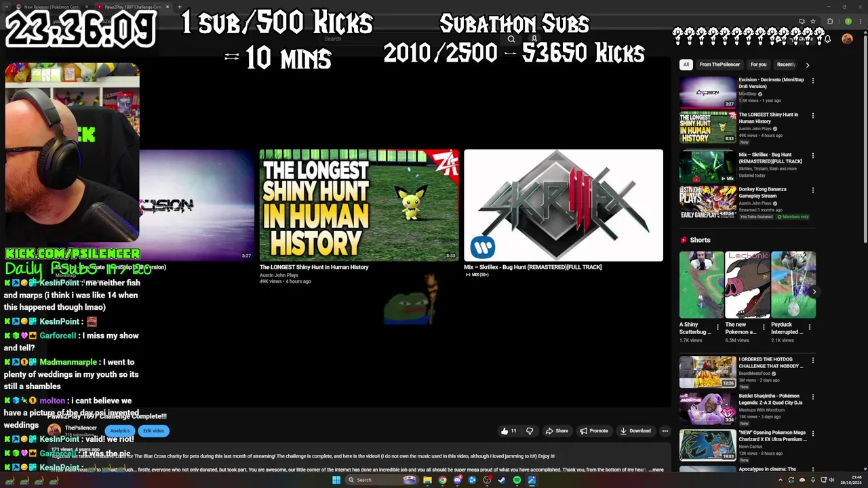Open options menu for Battle! Shaqinthe video
This screenshot has height=488, width=868.
point(812,396)
